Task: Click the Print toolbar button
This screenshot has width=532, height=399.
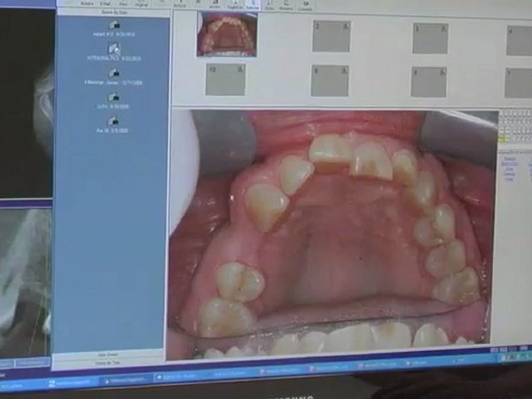Action: pos(123,3)
